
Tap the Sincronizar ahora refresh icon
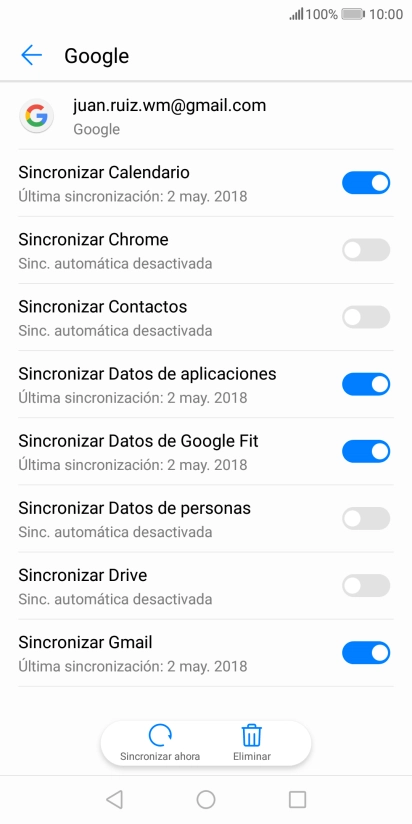click(160, 735)
